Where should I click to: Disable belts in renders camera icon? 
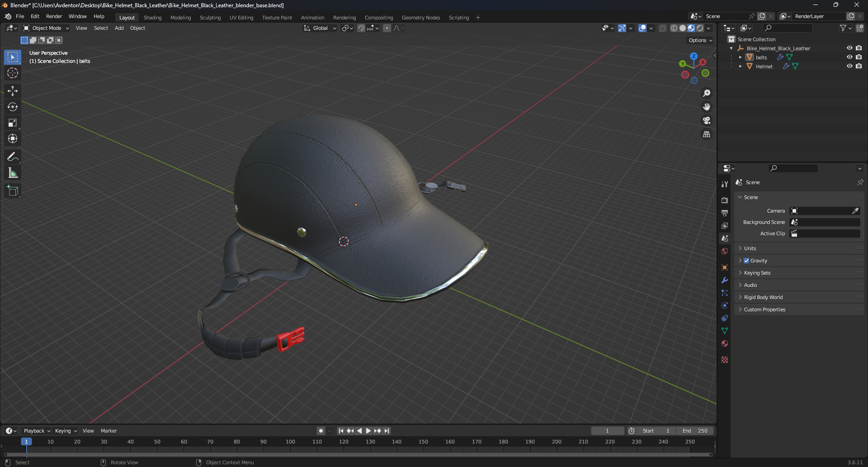click(x=859, y=57)
